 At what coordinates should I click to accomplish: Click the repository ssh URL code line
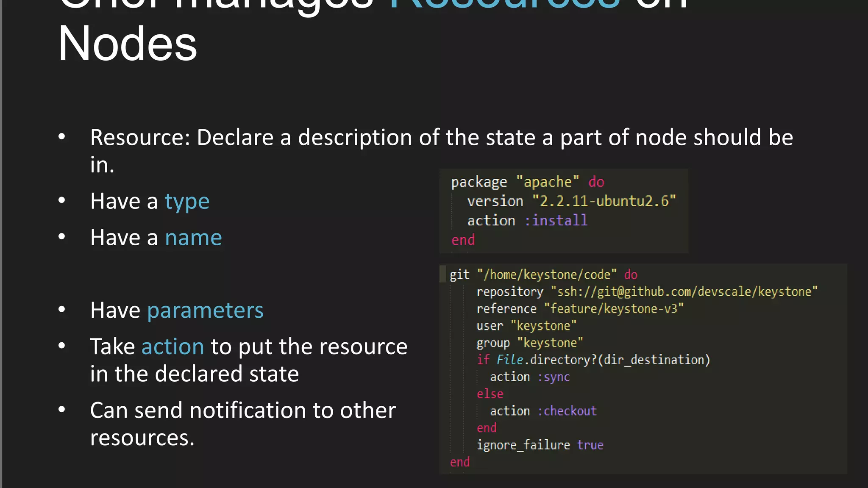(647, 292)
